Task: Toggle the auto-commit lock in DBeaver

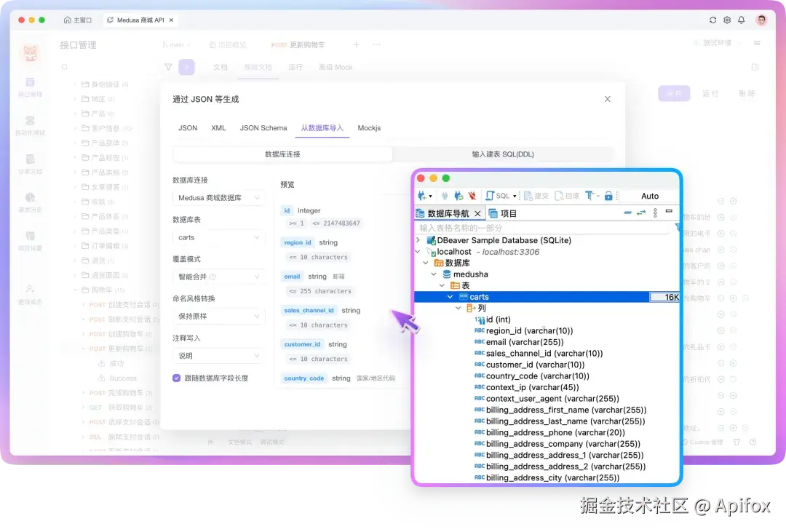Action: 609,195
